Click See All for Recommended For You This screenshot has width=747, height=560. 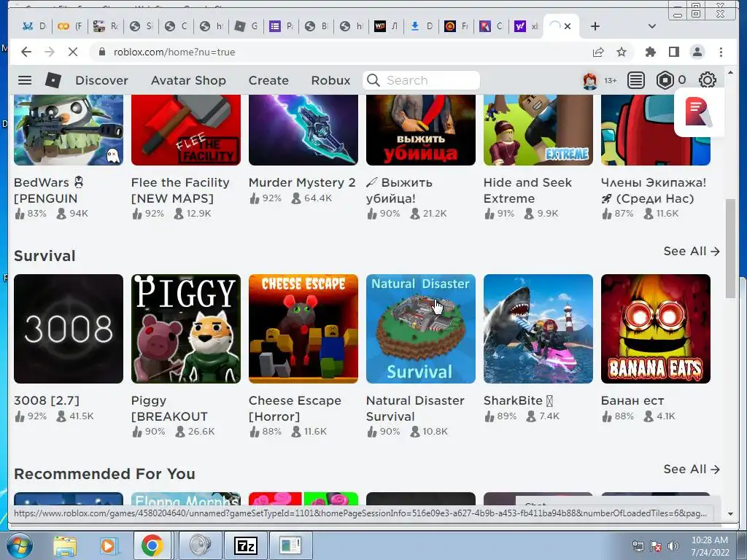(x=692, y=469)
